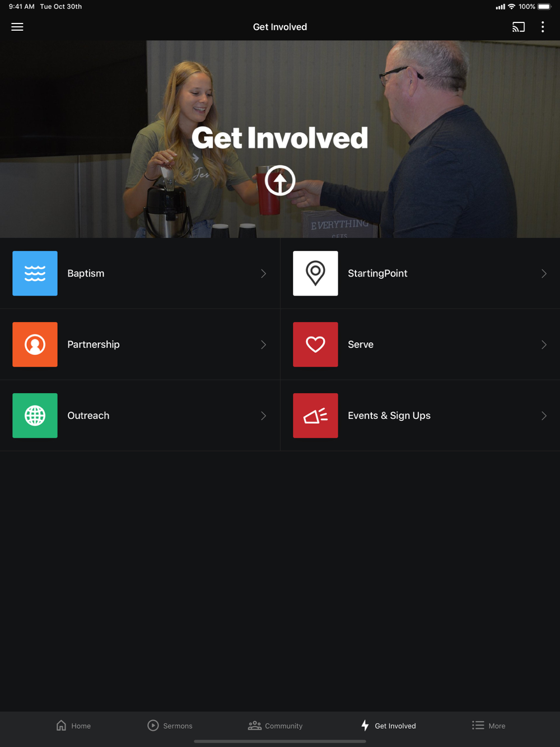
Task: Open the Serve text link
Action: point(361,344)
